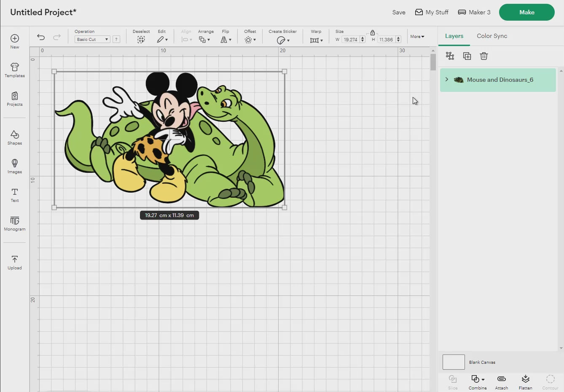Image resolution: width=564 pixels, height=392 pixels.
Task: Open the Flip dropdown
Action: tap(226, 40)
